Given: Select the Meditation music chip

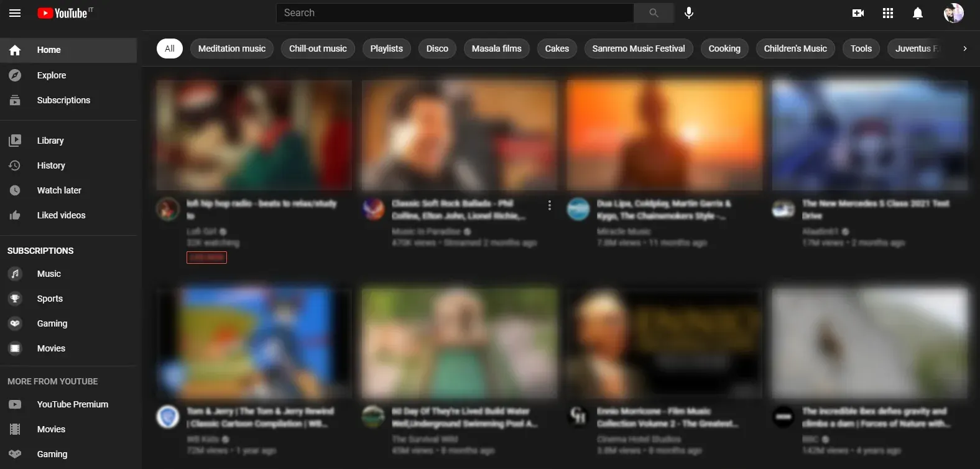Looking at the screenshot, I should point(232,49).
